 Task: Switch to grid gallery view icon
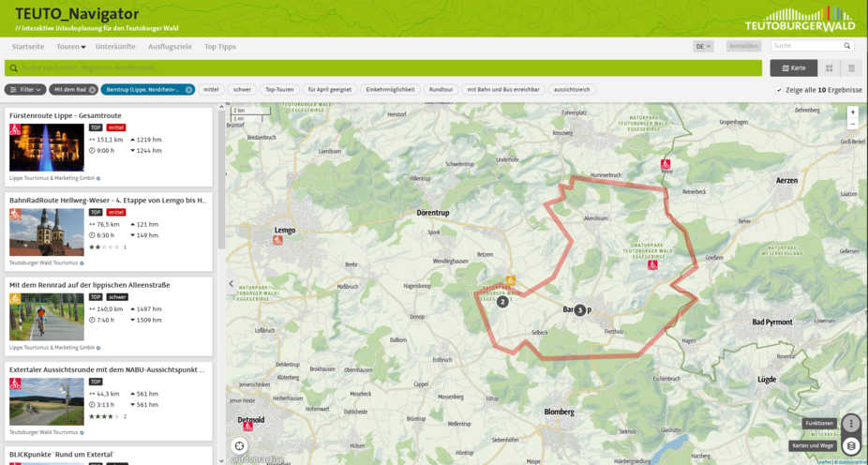(830, 68)
